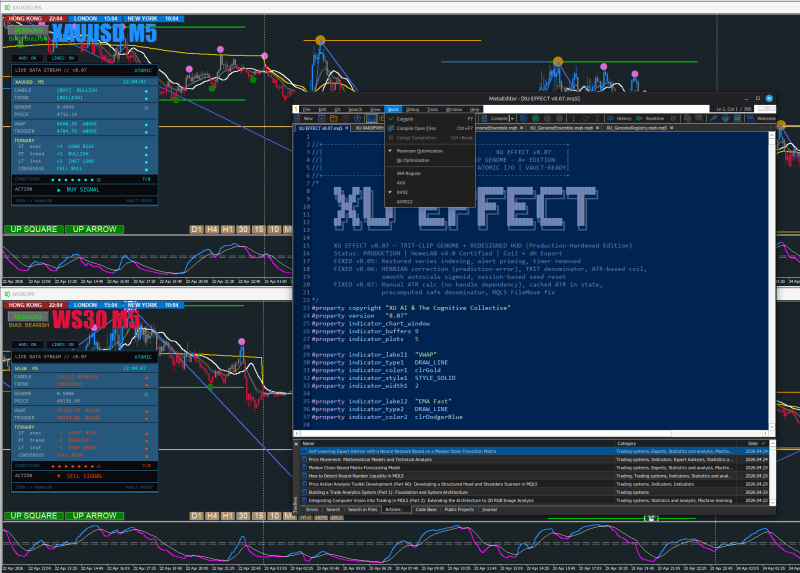Select H4 timeframe on XAUUSD chart
This screenshot has height=573, width=800.
pyautogui.click(x=212, y=230)
